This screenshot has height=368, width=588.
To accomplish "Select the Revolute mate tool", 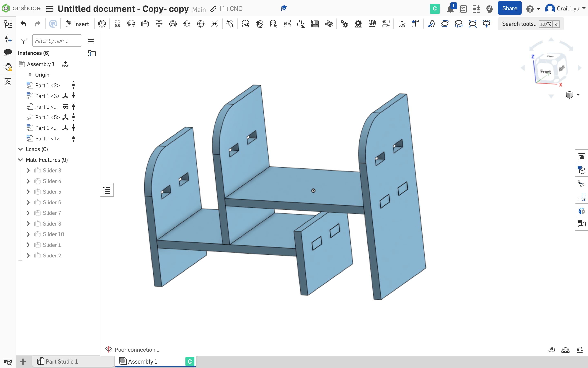I will click(131, 24).
